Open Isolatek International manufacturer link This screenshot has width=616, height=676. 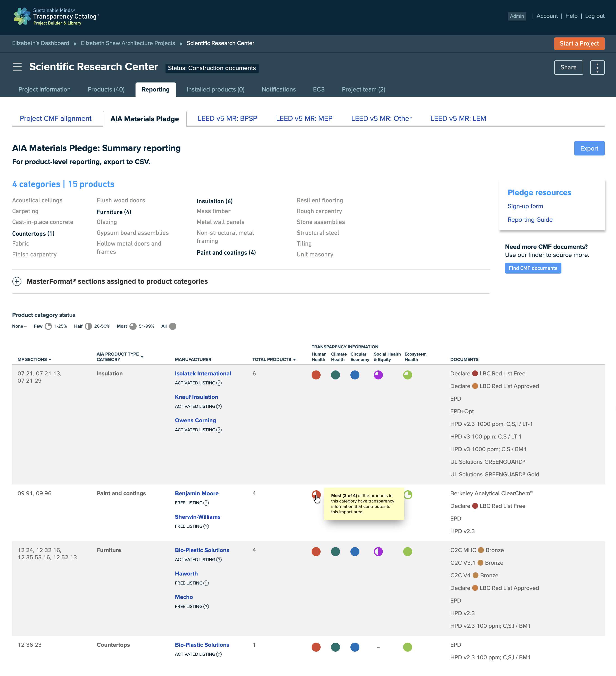(x=203, y=374)
